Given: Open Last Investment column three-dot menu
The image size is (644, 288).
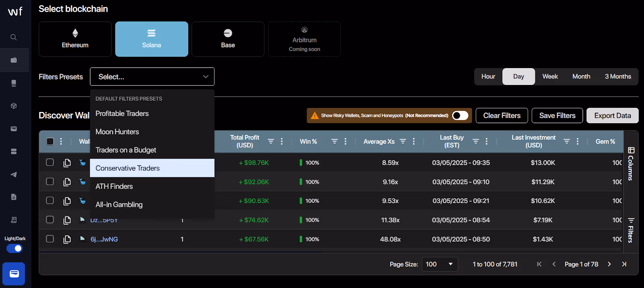Looking at the screenshot, I should pyautogui.click(x=578, y=141).
